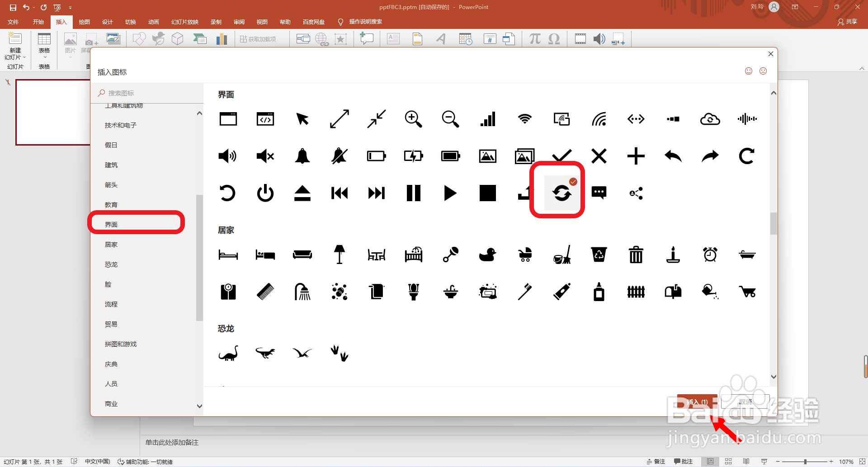Select the plus sign icon
Screen dimensions: 868x467
pyautogui.click(x=636, y=156)
